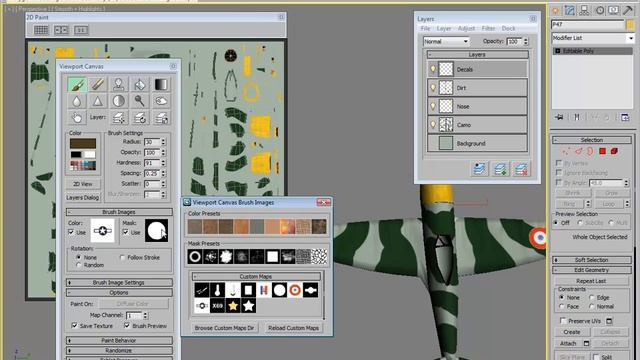Select the Smudge tool icon

click(161, 101)
